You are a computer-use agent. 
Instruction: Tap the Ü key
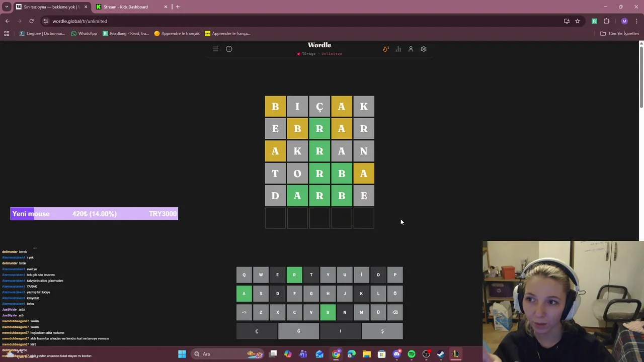pos(378,312)
